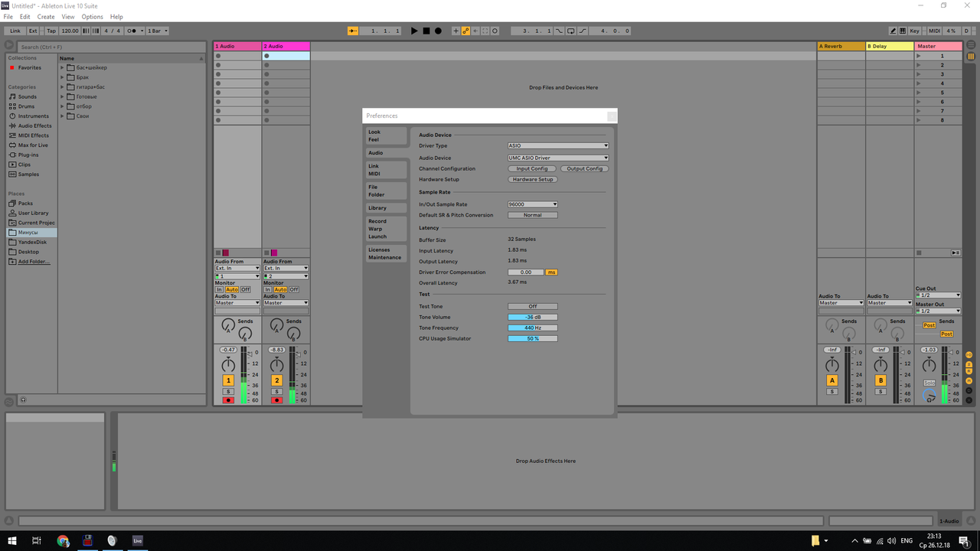Switch to Link MIDI preferences tab

tap(386, 169)
